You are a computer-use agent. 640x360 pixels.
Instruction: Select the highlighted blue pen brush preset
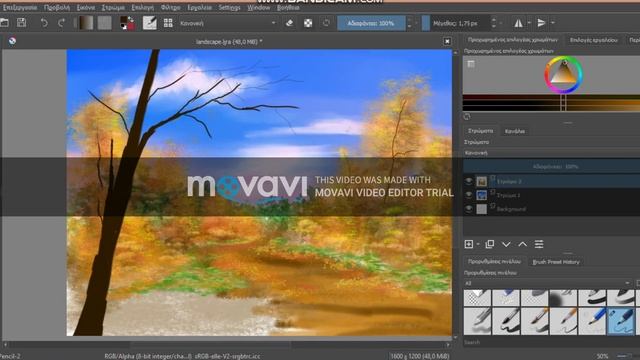tap(621, 321)
